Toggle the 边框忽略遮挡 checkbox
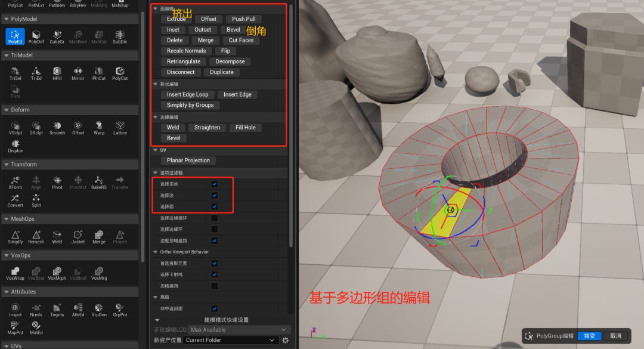This screenshot has width=644, height=349. (x=215, y=240)
